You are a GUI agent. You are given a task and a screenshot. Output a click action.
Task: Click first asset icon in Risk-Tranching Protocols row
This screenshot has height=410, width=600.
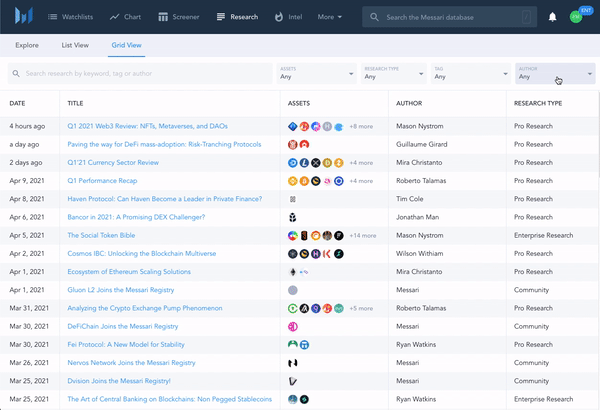click(x=293, y=145)
